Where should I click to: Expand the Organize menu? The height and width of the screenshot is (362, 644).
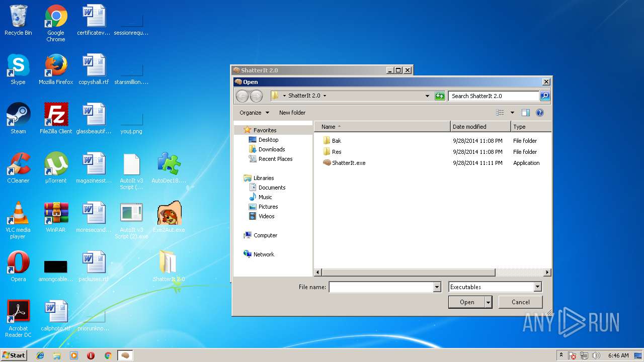(254, 113)
